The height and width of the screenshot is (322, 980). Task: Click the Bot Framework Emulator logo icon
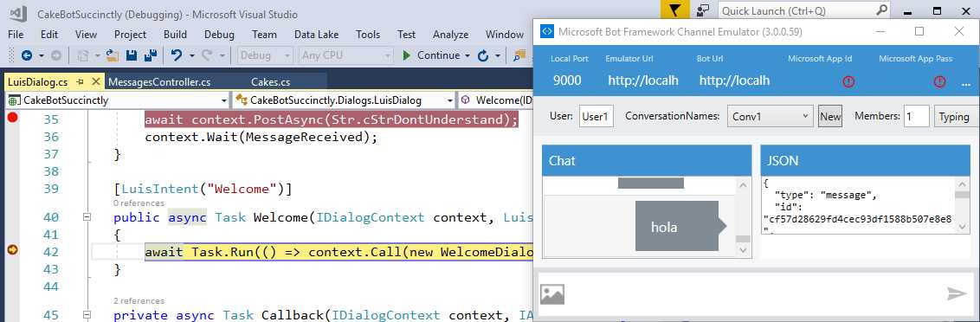point(546,31)
